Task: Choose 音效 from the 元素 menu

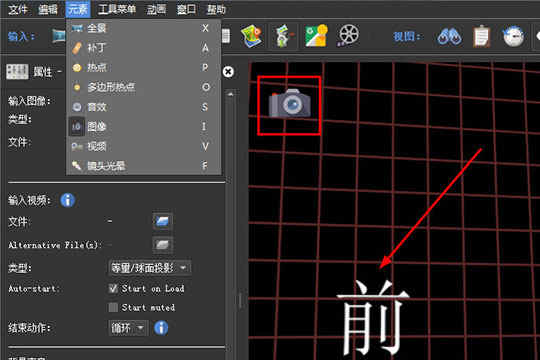Action: (x=143, y=107)
